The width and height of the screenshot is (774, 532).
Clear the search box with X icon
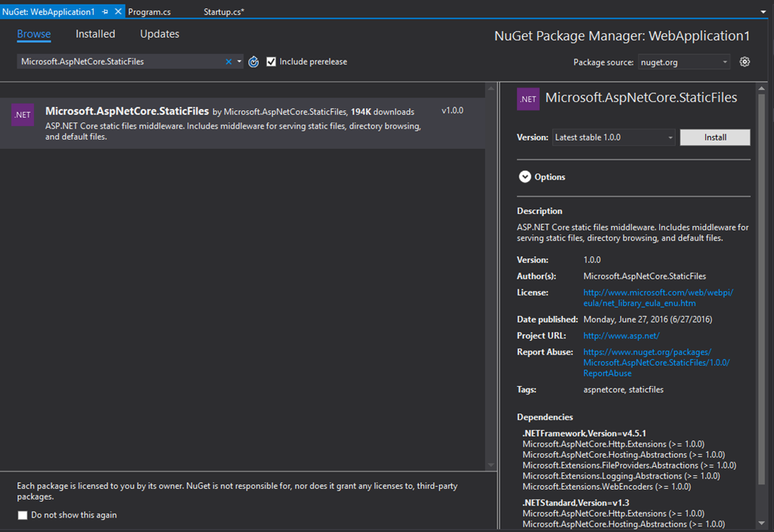click(228, 62)
